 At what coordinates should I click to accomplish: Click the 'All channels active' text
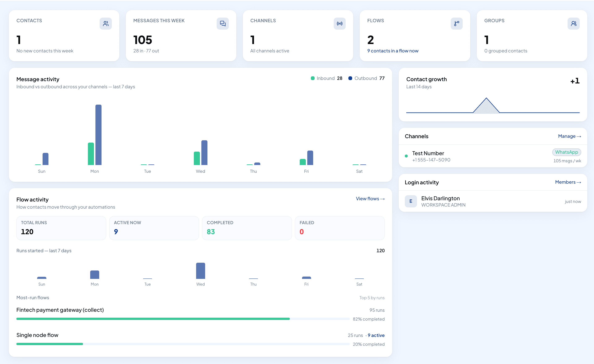(x=270, y=51)
